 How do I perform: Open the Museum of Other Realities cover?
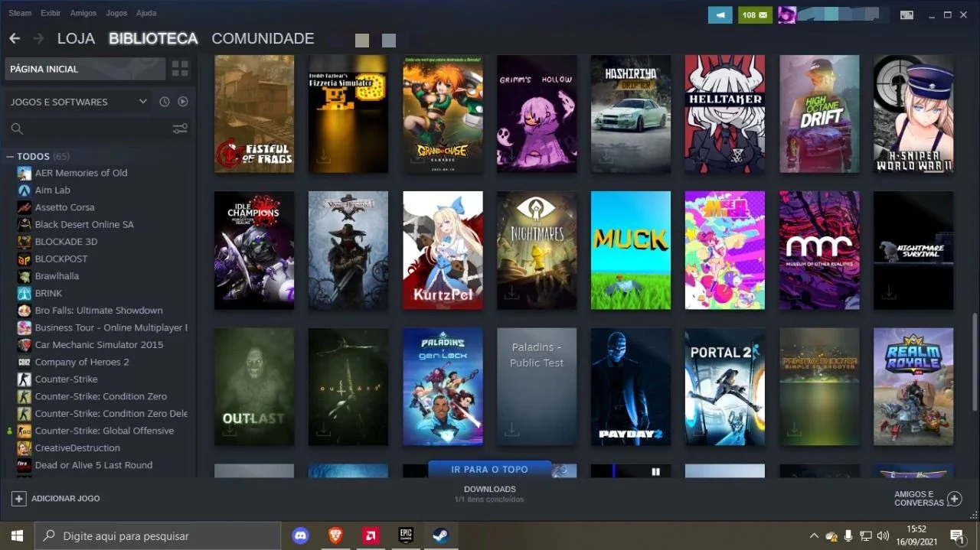click(x=819, y=250)
